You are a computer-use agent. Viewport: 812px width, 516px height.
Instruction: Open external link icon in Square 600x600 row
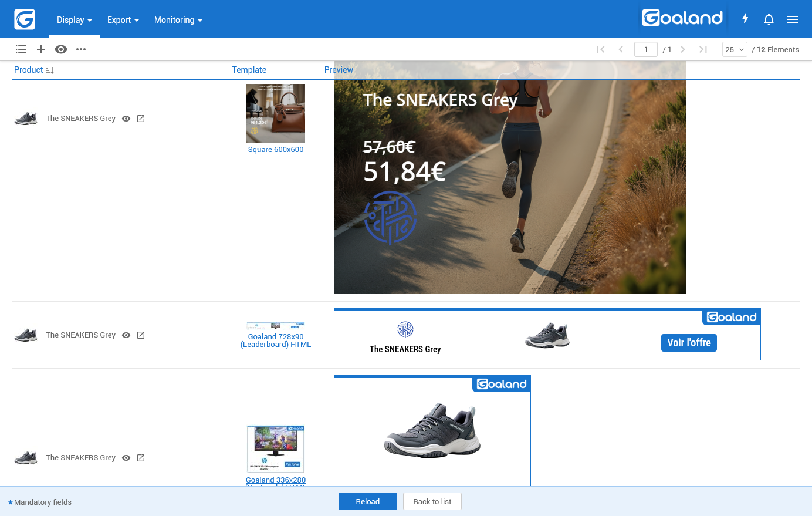(x=141, y=119)
